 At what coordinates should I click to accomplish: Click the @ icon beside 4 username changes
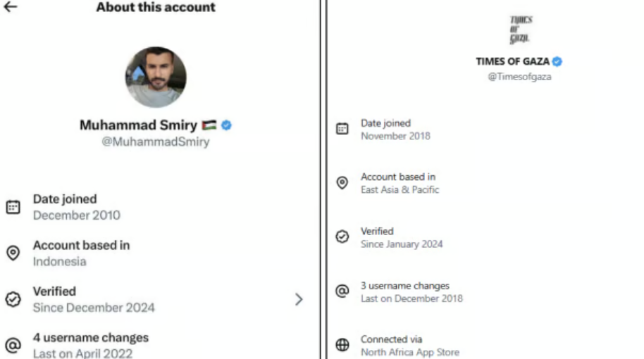pos(13,345)
